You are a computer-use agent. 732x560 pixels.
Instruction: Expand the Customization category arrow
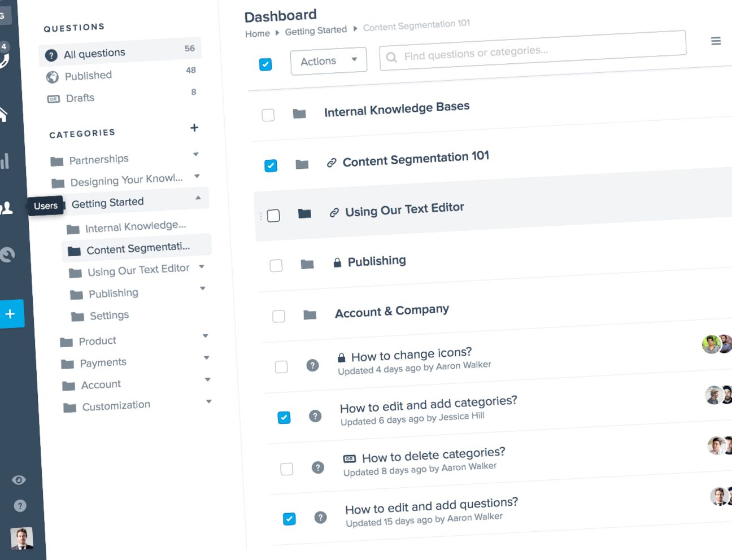coord(209,401)
